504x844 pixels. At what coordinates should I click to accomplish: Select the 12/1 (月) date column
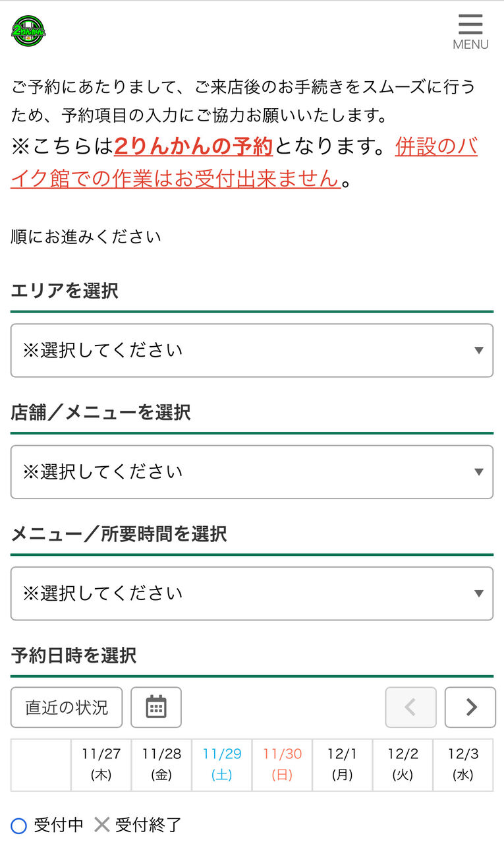point(342,764)
